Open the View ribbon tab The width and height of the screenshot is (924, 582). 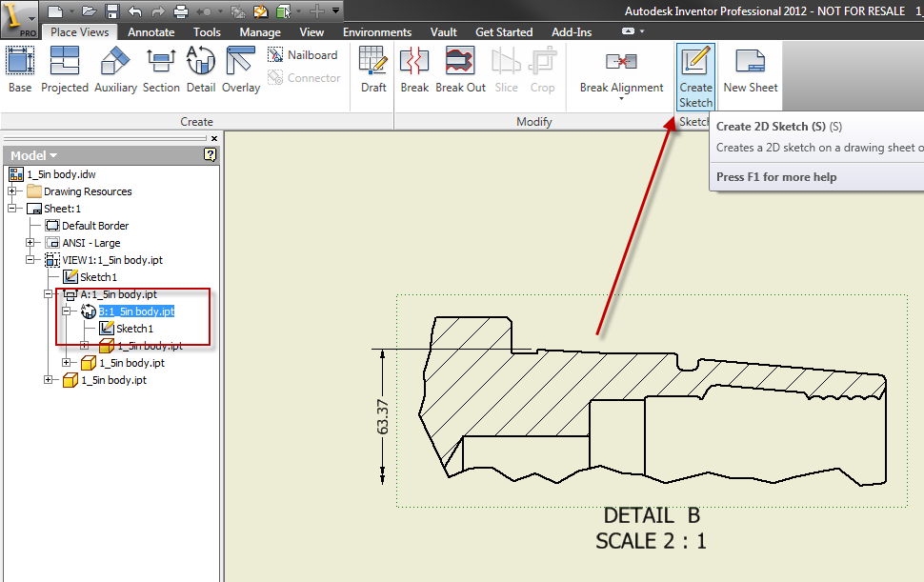click(311, 32)
